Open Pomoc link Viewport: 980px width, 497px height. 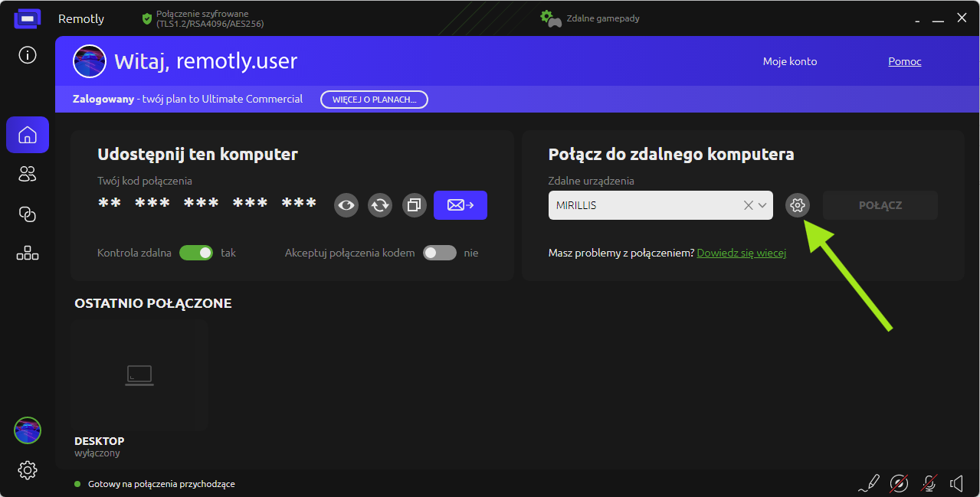(905, 61)
